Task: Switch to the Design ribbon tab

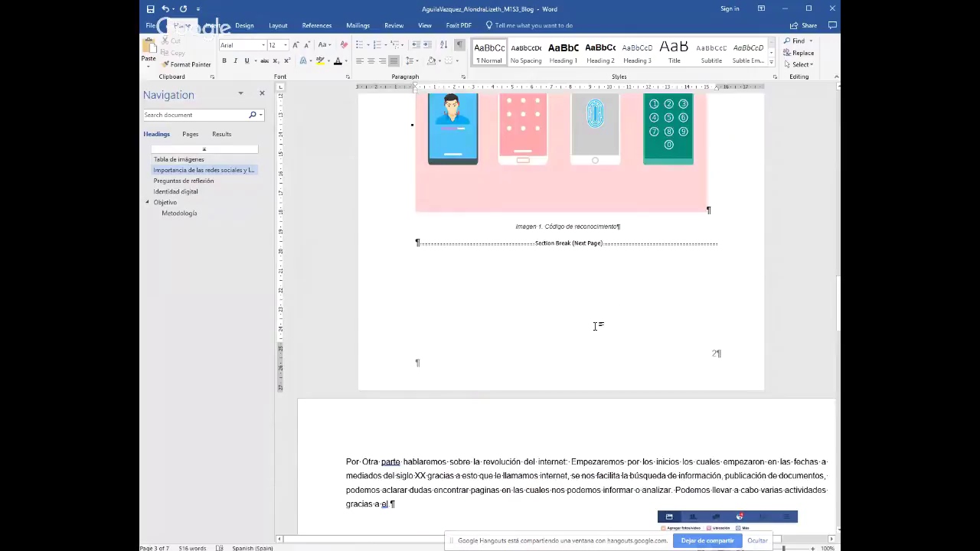Action: pyautogui.click(x=244, y=25)
